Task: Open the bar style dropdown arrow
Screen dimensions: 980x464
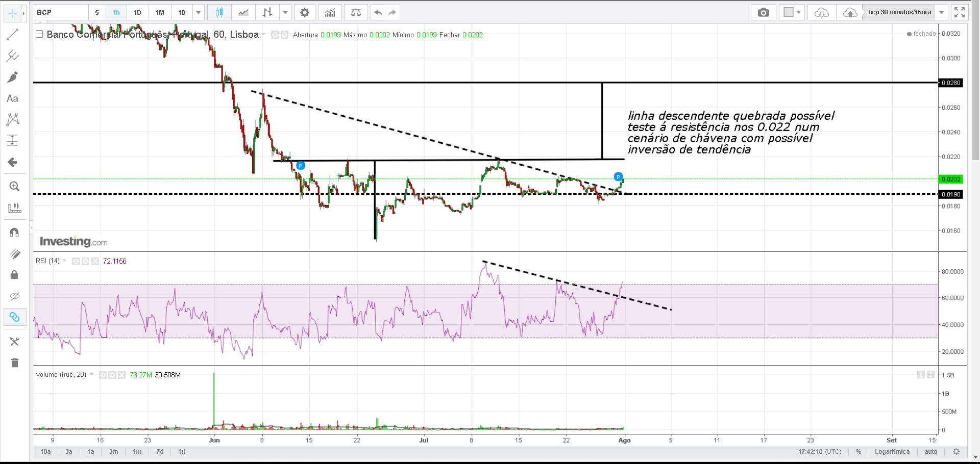Action: click(x=285, y=12)
